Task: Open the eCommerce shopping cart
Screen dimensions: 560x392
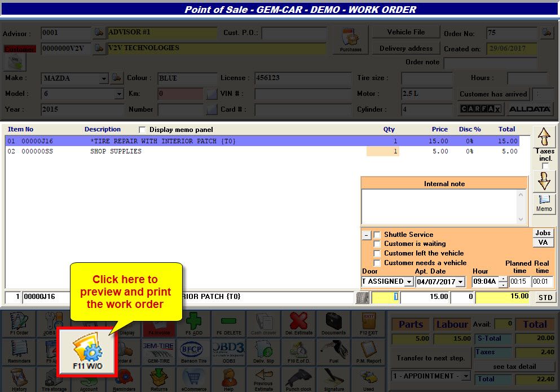Action: pos(194,380)
